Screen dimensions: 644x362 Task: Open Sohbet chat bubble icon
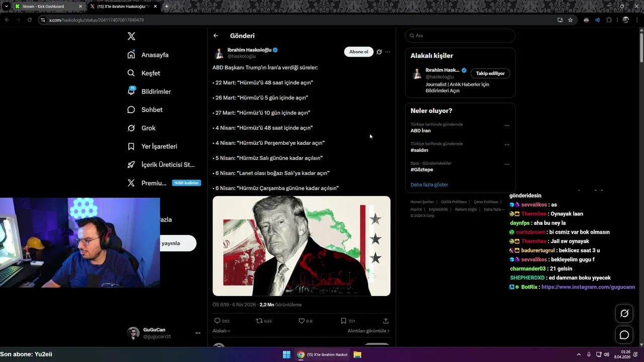(x=131, y=110)
